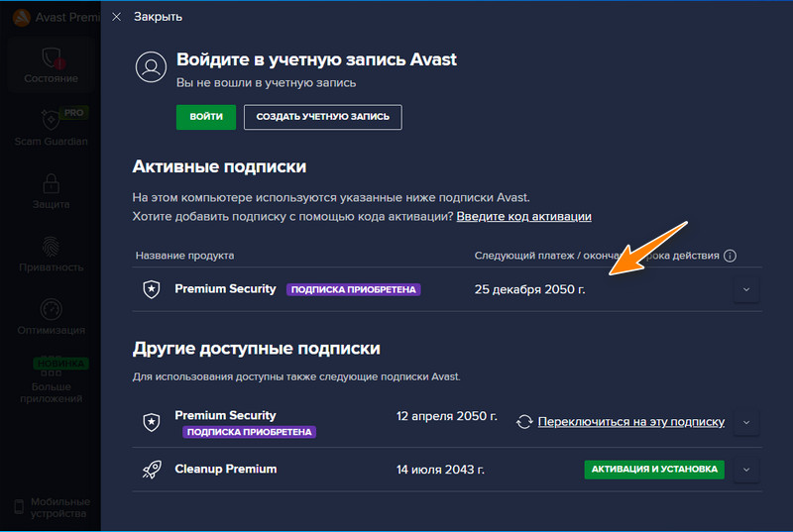Click the "Подписка приобретена" badge under other subscriptions

pyautogui.click(x=250, y=432)
